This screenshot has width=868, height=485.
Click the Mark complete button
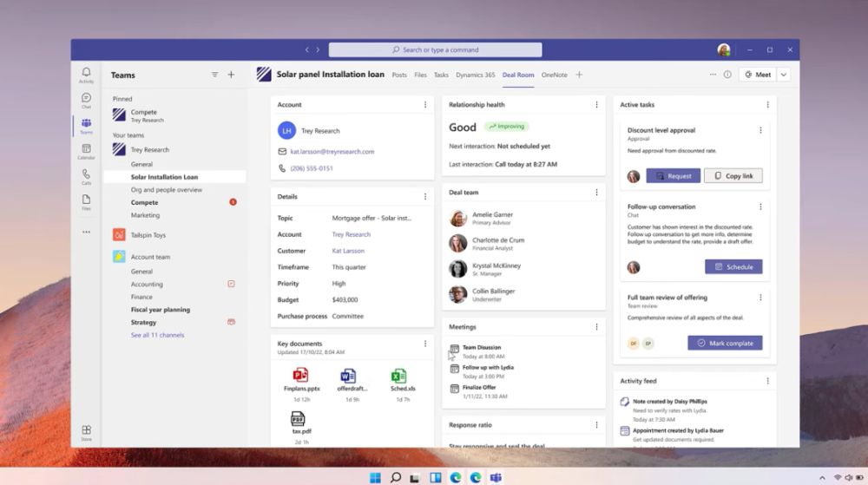tap(725, 343)
